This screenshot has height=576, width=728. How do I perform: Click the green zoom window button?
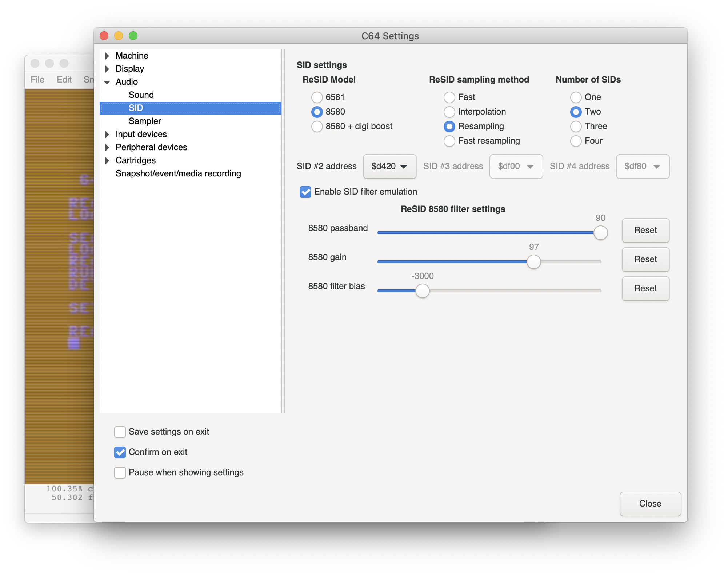coord(133,36)
